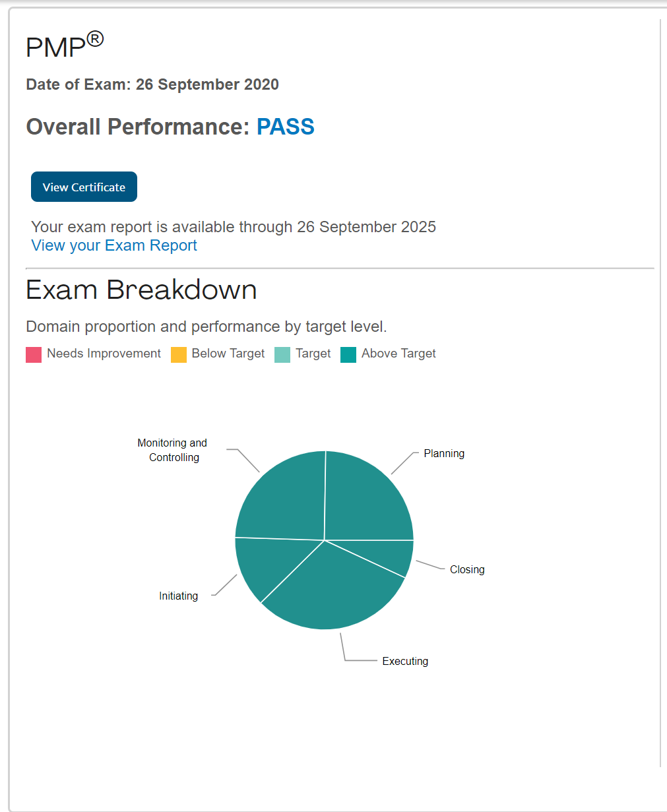Click the Planning chart label
667x812 pixels.
tap(444, 453)
